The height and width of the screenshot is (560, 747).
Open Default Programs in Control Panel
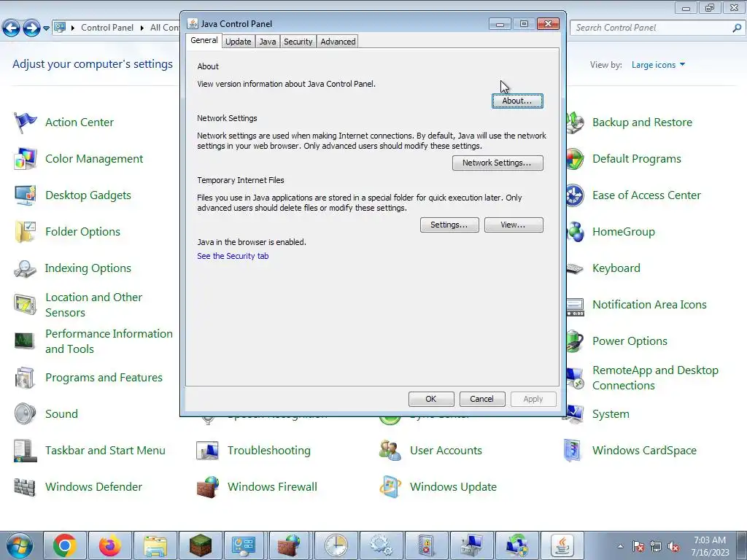(636, 159)
